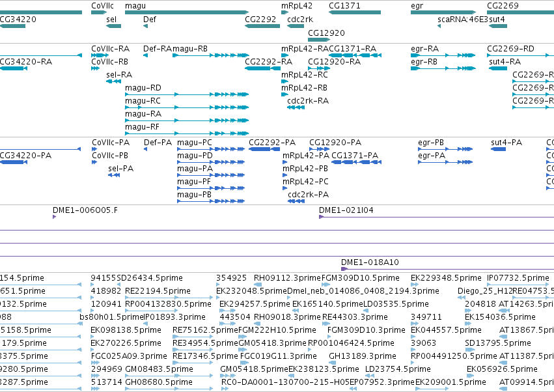
Task: Click protein egr-PB
Action: click(x=445, y=149)
